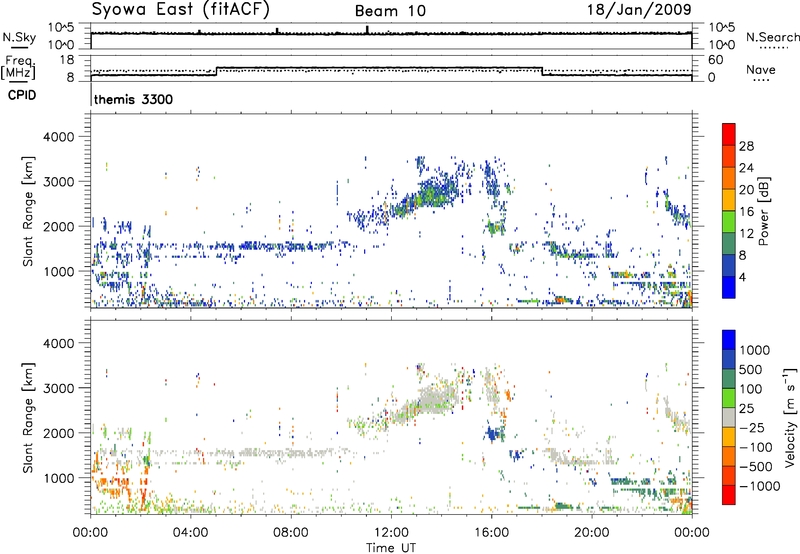This screenshot has width=800, height=554.
Task: Click the '-500' Velocity colorbar tick
Action: (755, 466)
